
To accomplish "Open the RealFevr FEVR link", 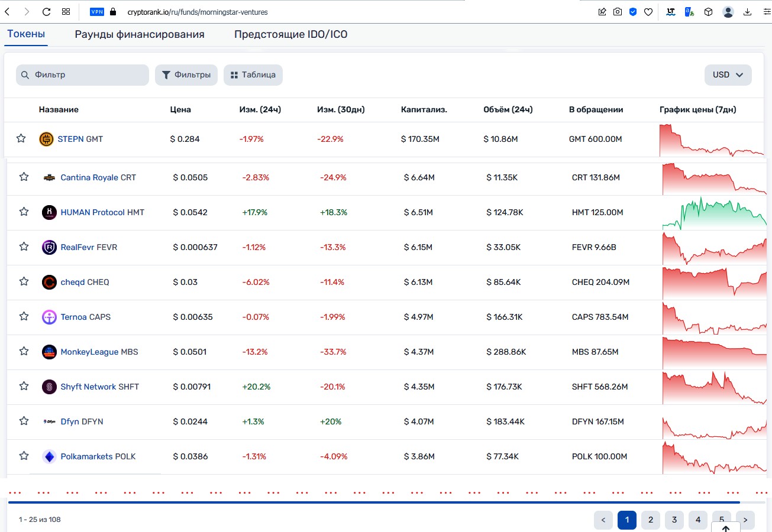I will tap(89, 247).
